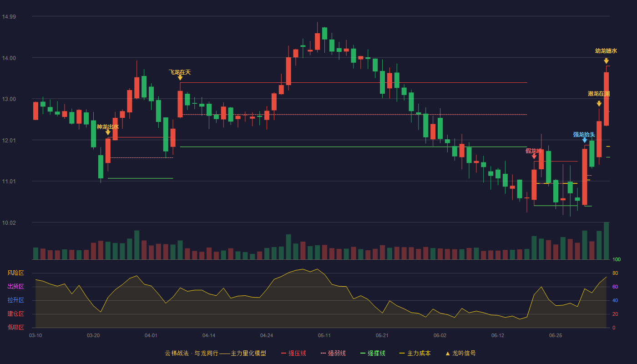Click the 潜龙在渊 signal arrow marker
Screen dimensions: 637x364
pyautogui.click(x=599, y=104)
